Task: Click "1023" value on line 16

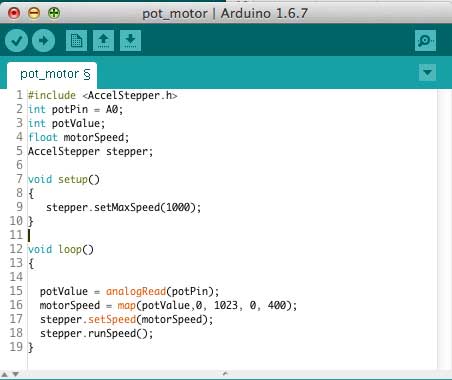Action: 226,305
